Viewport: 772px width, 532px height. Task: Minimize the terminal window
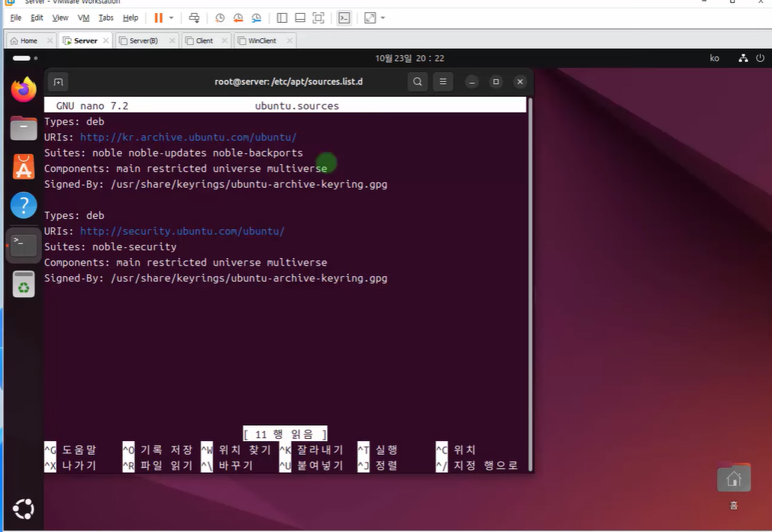pyautogui.click(x=472, y=82)
